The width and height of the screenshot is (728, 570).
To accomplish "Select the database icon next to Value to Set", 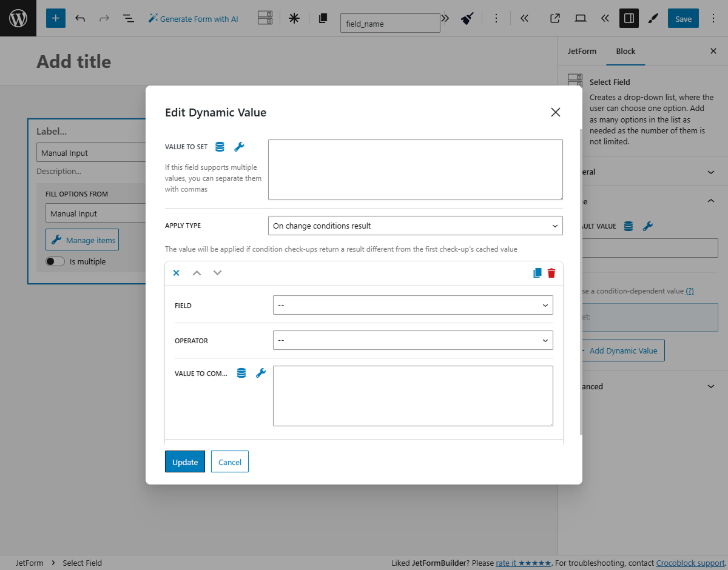I will click(219, 147).
